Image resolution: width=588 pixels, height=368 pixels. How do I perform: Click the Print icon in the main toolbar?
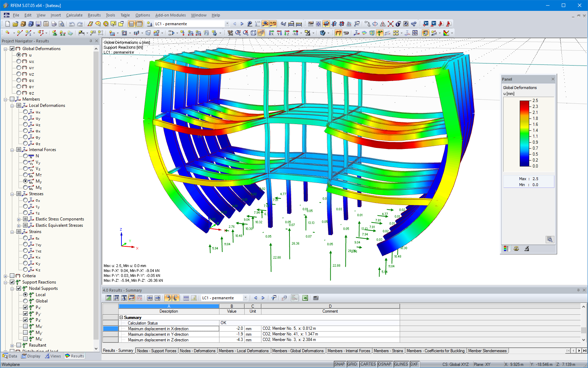coord(54,24)
